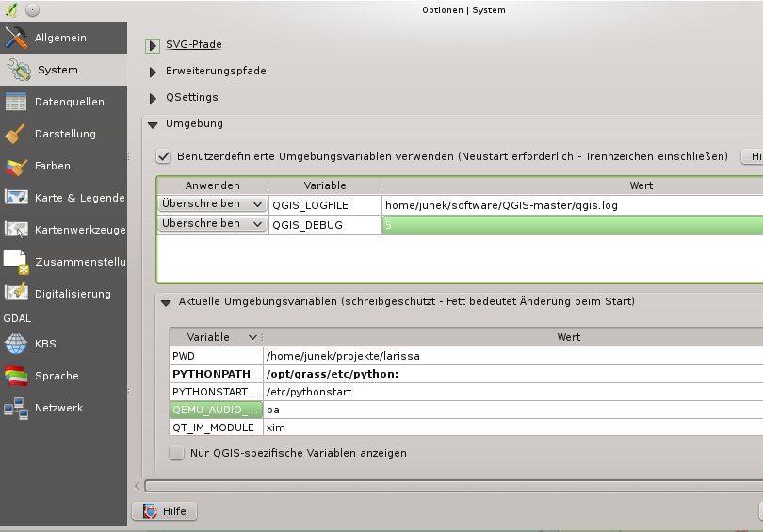Expand the QSettings section

tap(153, 98)
